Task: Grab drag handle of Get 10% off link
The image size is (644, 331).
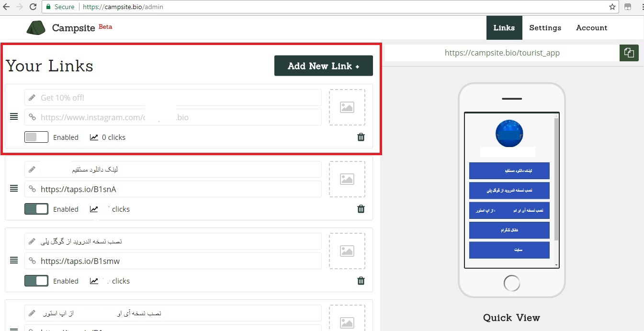Action: click(14, 116)
